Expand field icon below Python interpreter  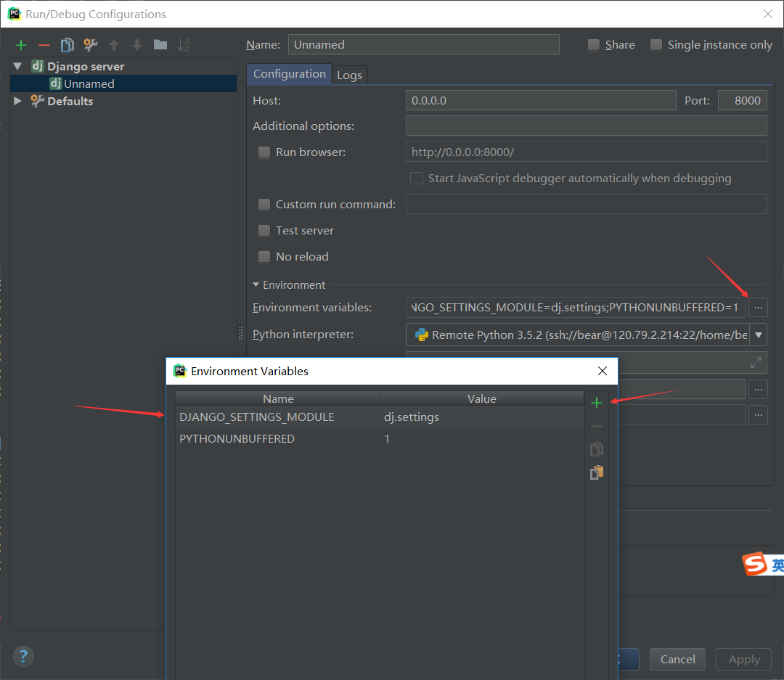pos(756,363)
